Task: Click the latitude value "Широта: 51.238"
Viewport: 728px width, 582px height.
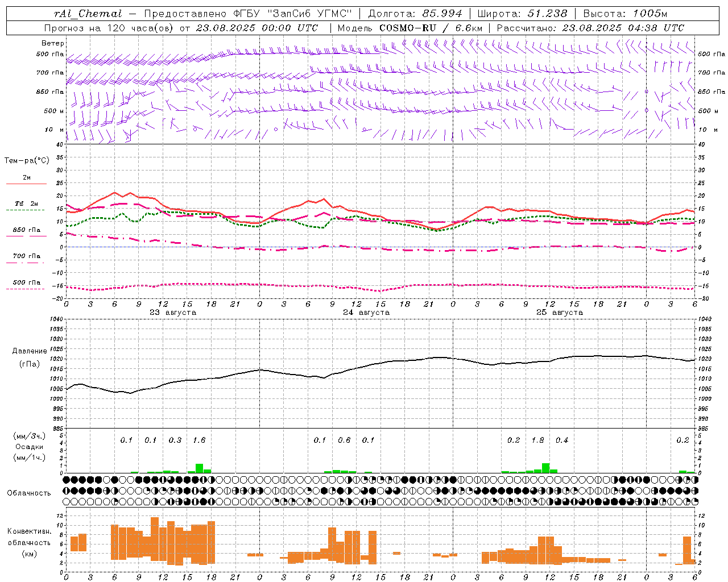Action: point(522,14)
